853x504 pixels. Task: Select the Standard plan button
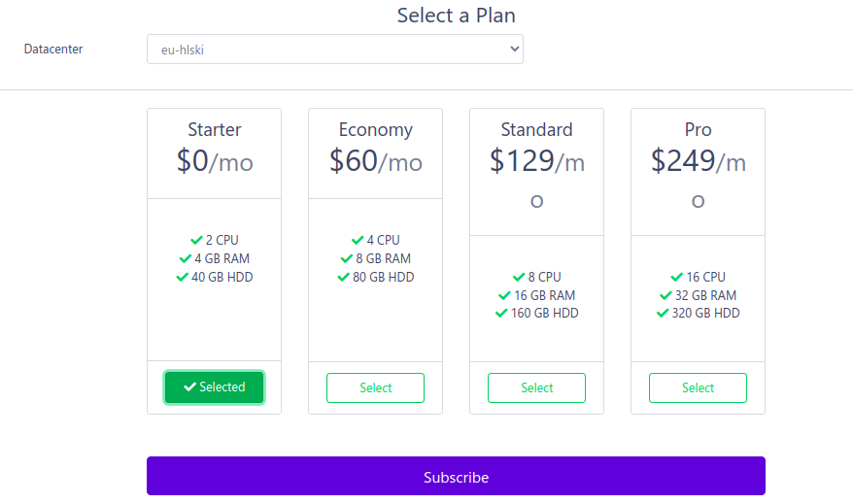point(536,387)
